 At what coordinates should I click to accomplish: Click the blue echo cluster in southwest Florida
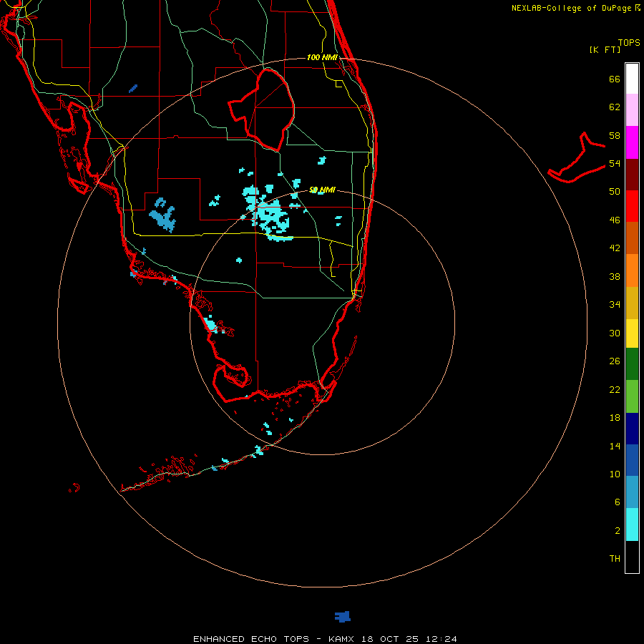coord(162,215)
